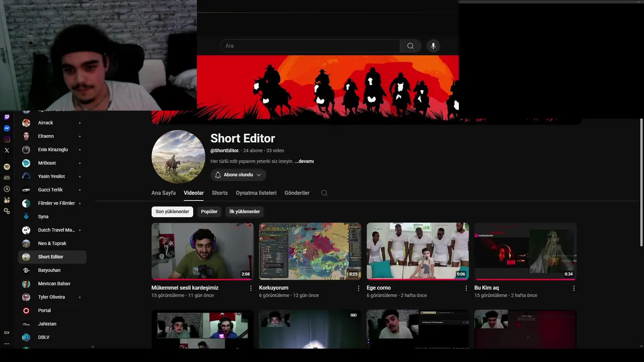This screenshot has width=644, height=362.
Task: Open the three-dot menu for Korkuyorum
Action: (358, 288)
